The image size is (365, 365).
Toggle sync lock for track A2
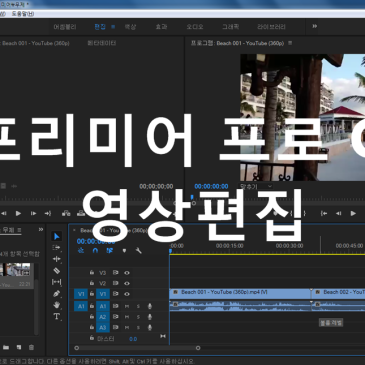click(115, 317)
